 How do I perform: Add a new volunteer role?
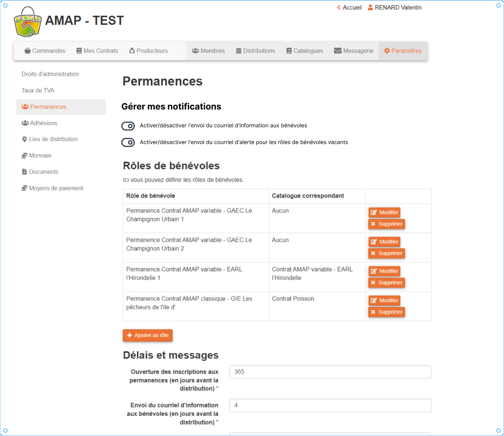147,335
